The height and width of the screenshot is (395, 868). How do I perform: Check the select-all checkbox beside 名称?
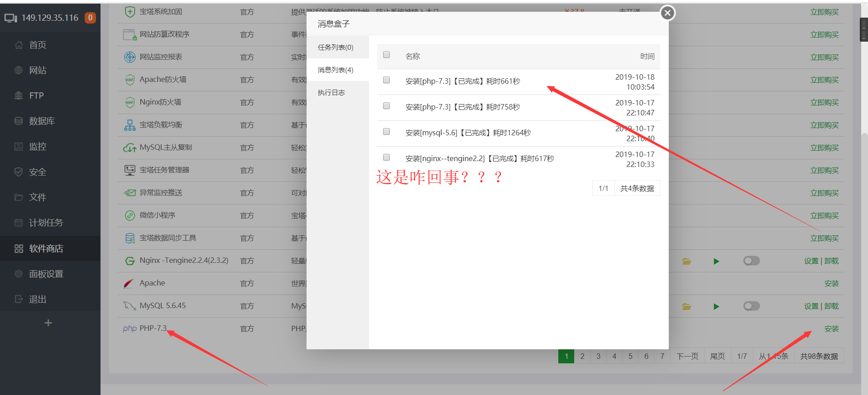click(x=386, y=55)
